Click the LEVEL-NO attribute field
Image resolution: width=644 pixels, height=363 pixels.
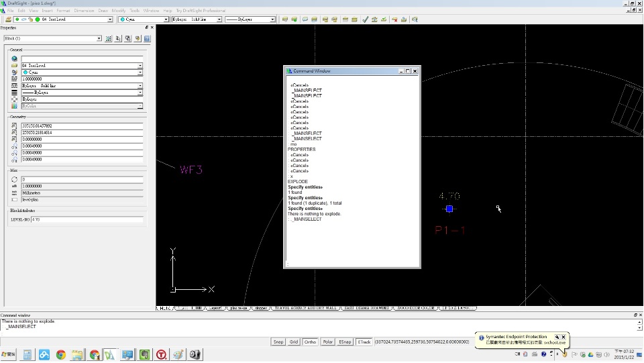pos(87,219)
